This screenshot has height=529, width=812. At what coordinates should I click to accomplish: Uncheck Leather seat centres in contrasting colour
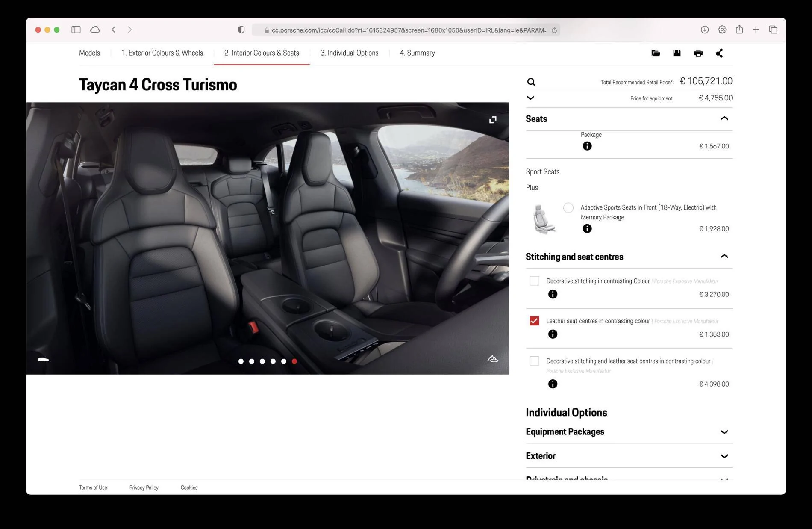(x=534, y=321)
